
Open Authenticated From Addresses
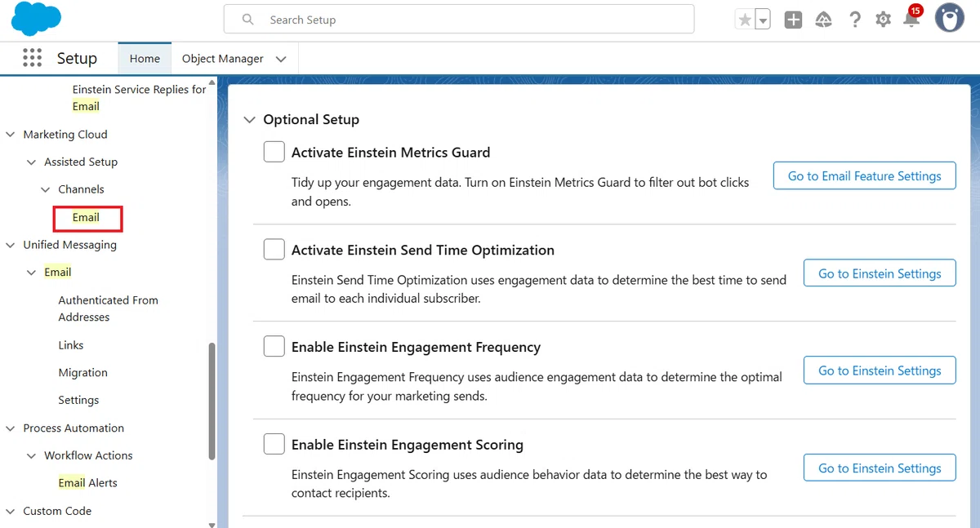[109, 308]
